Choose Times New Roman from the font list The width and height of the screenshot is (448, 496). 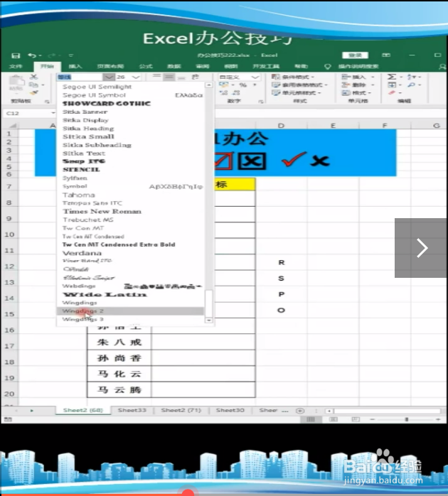(x=130, y=211)
